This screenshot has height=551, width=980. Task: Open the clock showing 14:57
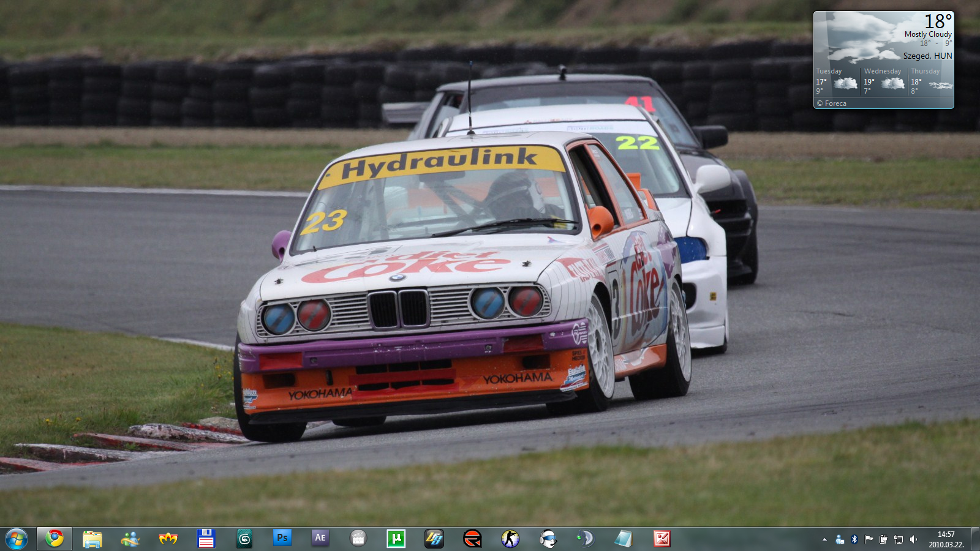(x=946, y=539)
